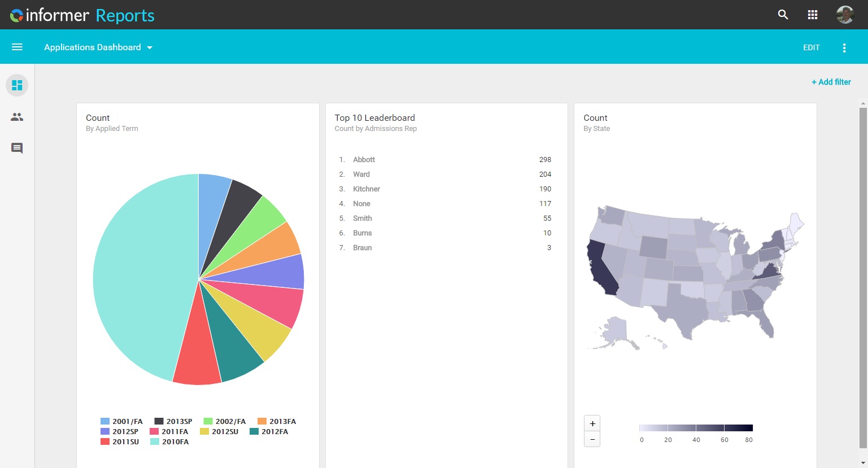The image size is (868, 468).
Task: Click the By Applied Term subtitle
Action: pyautogui.click(x=112, y=129)
